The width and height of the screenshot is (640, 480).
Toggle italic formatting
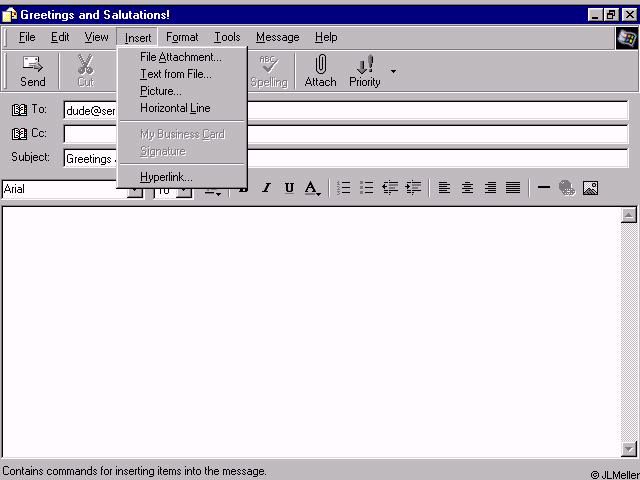point(266,188)
